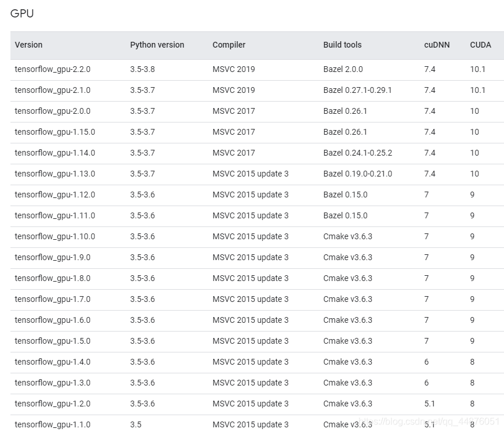504x432 pixels.
Task: Click the tensorflow_gpu-1.14.0 cell
Action: pos(55,153)
